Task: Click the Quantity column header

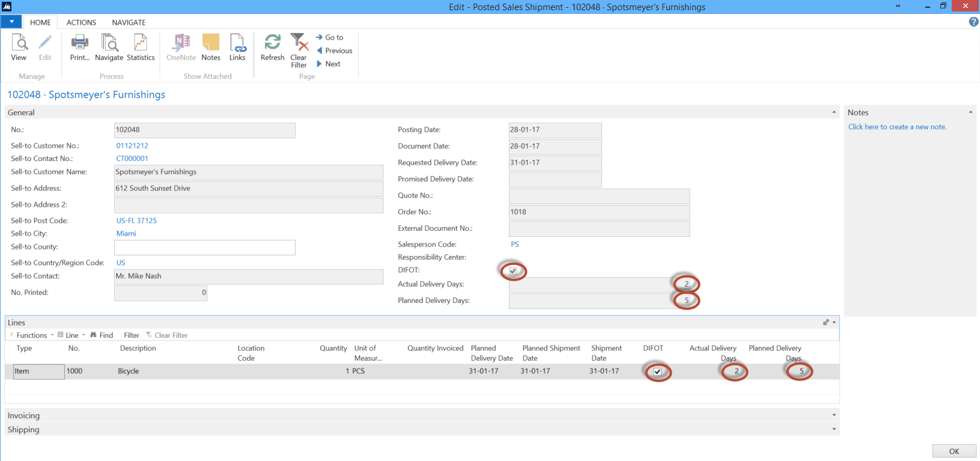Action: click(x=333, y=349)
